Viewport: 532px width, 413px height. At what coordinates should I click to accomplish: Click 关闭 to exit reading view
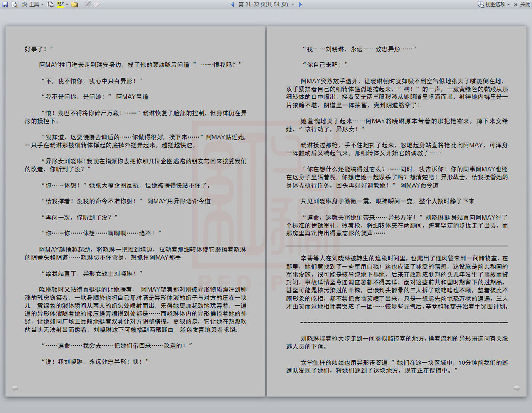tap(522, 5)
